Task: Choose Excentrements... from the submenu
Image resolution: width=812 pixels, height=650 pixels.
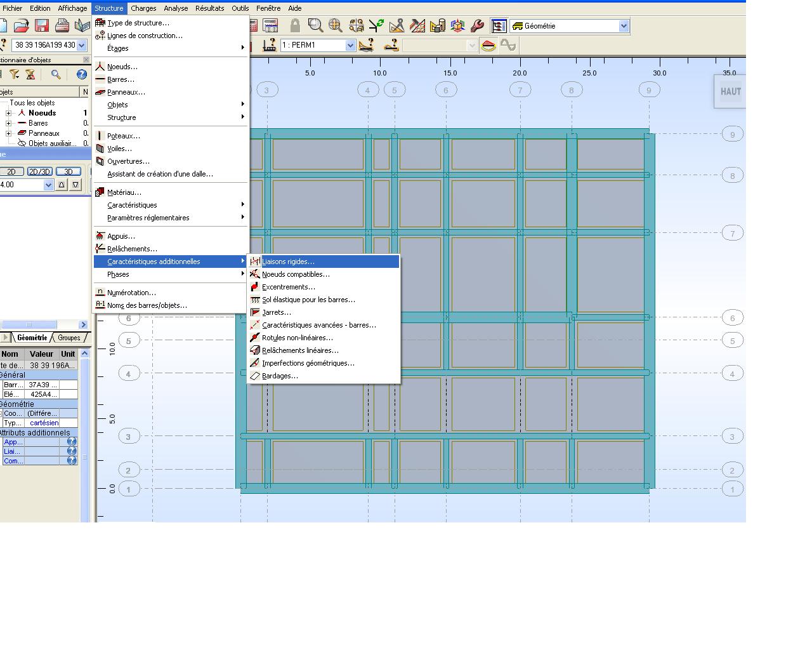Action: [x=324, y=287]
